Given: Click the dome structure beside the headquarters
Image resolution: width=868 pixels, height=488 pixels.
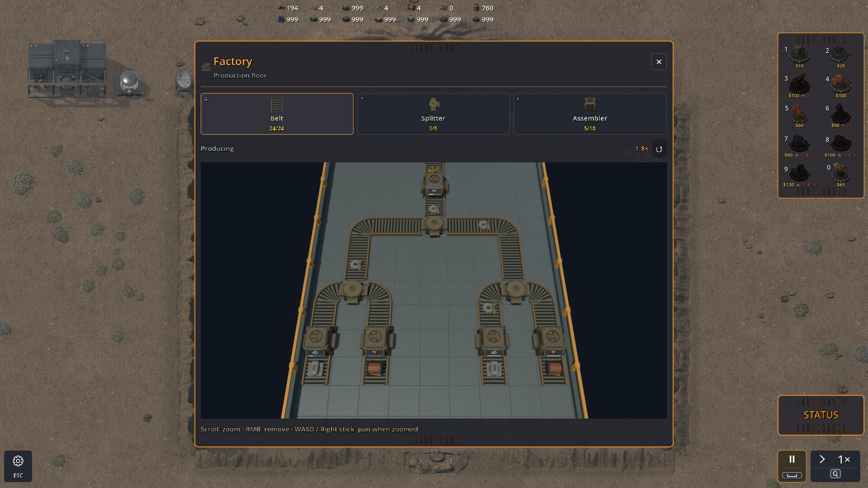Looking at the screenshot, I should click(x=129, y=83).
